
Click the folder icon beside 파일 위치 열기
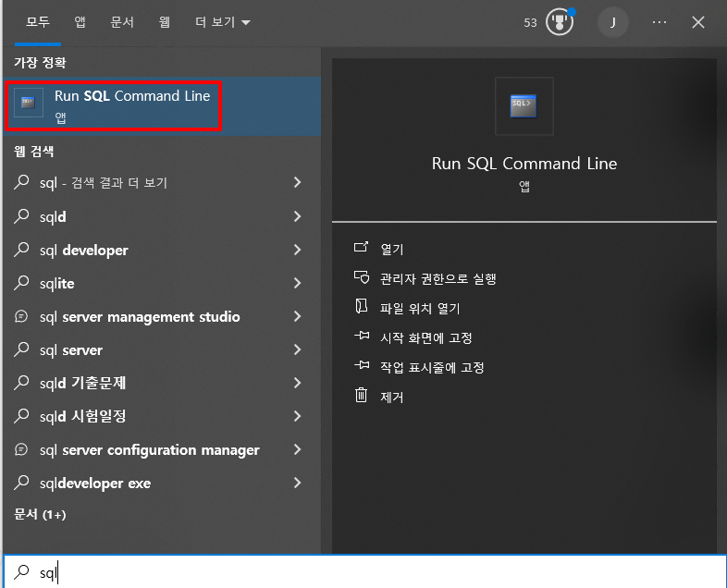361,306
